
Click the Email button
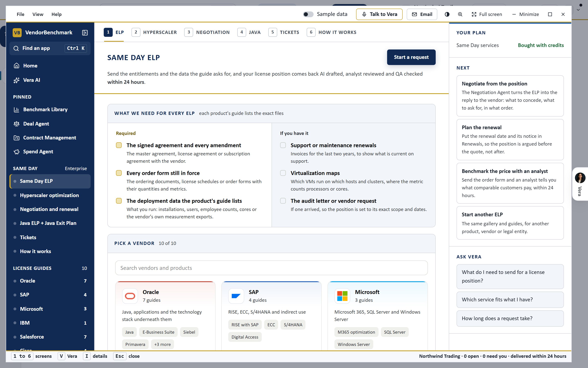click(422, 14)
